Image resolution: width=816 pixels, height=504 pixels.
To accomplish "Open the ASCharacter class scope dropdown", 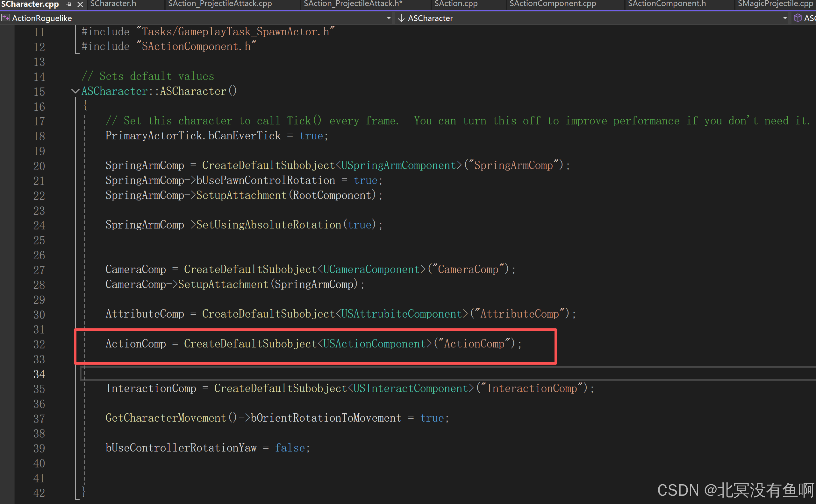I will tap(785, 18).
